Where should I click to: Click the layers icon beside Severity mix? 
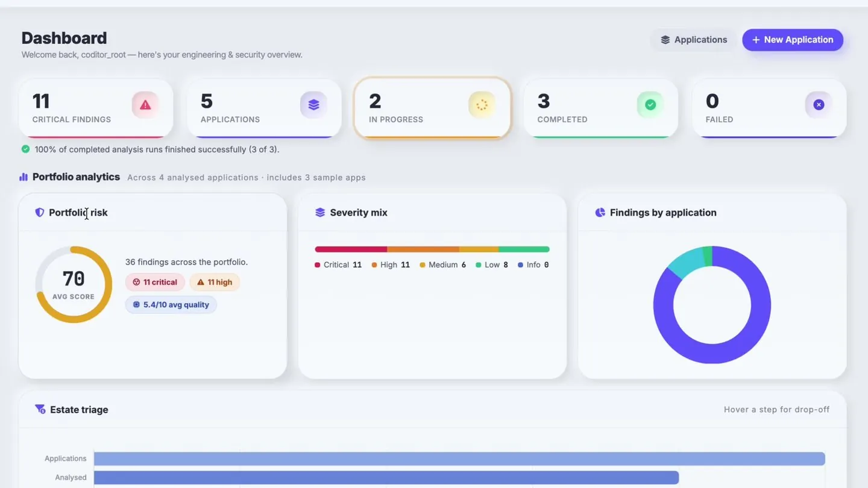click(320, 213)
